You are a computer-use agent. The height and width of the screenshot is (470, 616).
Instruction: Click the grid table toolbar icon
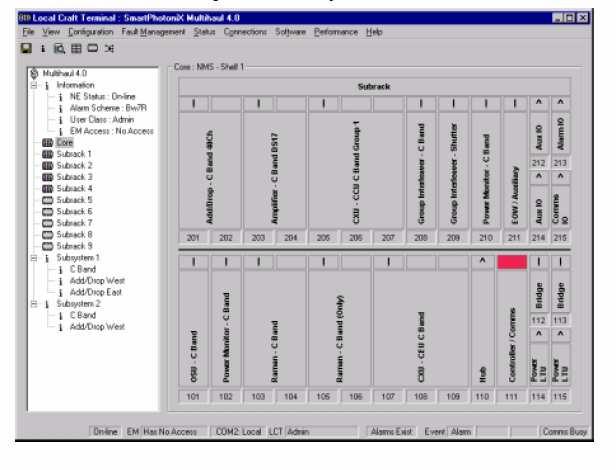click(x=76, y=49)
